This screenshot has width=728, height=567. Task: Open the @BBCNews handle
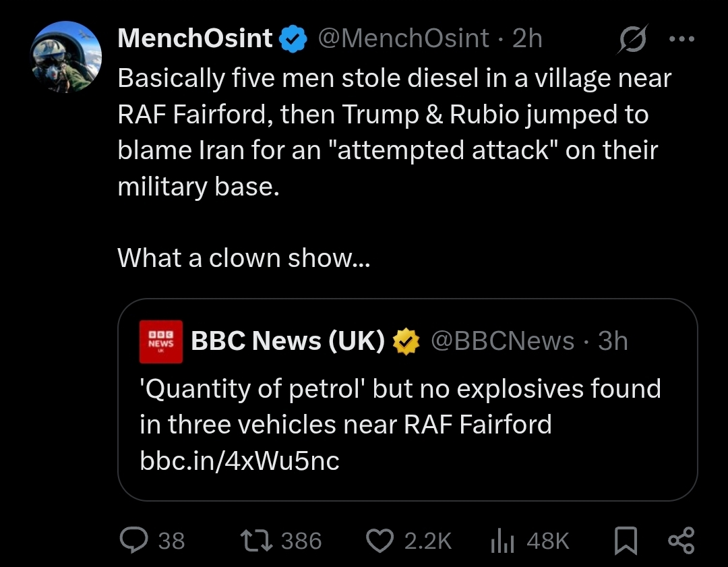point(502,341)
